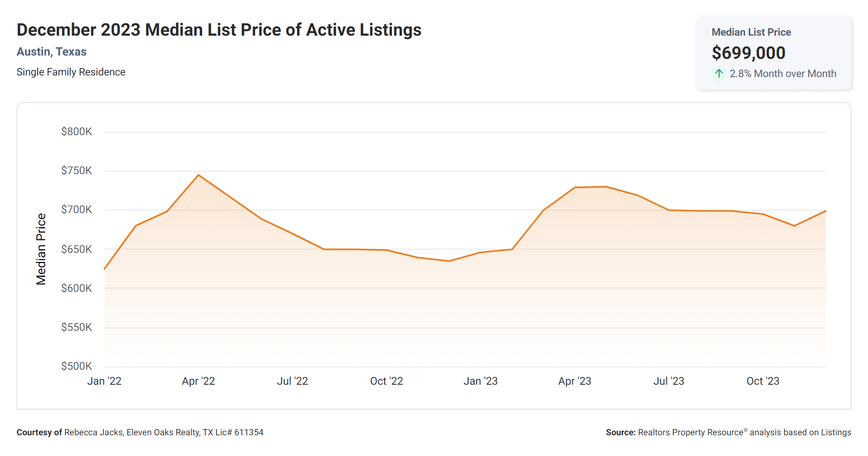Click the Jul '23 x-axis label

tap(668, 381)
